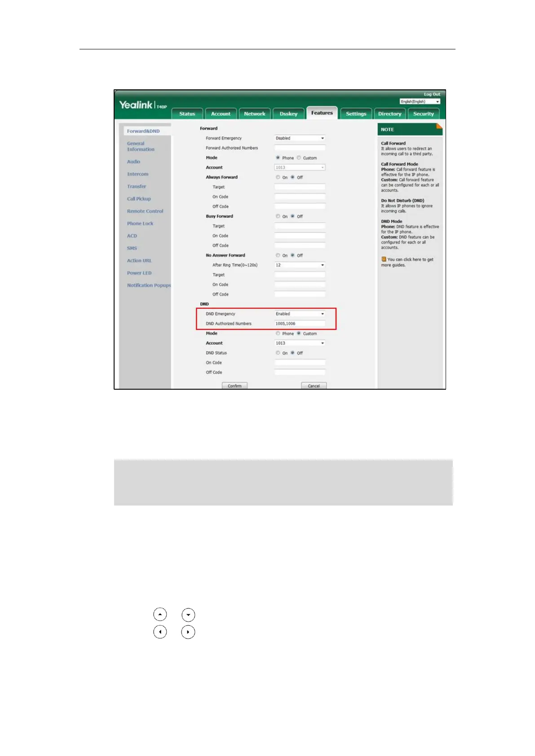This screenshot has width=535, height=756.
Task: Switch to the Features tab
Action: pyautogui.click(x=322, y=113)
